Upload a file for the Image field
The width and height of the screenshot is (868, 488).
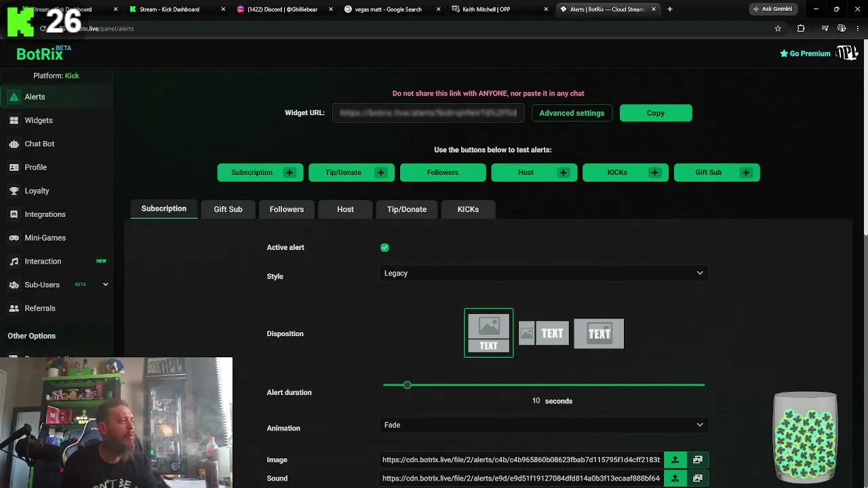(x=675, y=460)
